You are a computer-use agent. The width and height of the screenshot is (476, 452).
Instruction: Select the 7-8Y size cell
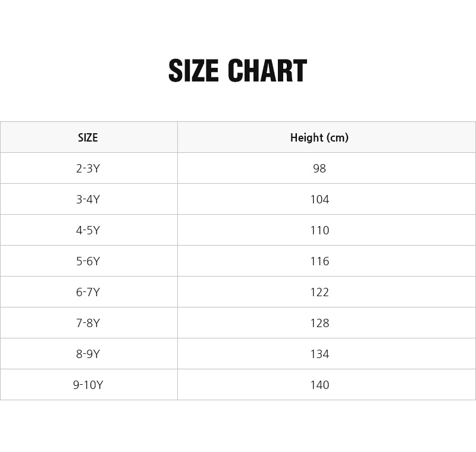[x=88, y=323]
